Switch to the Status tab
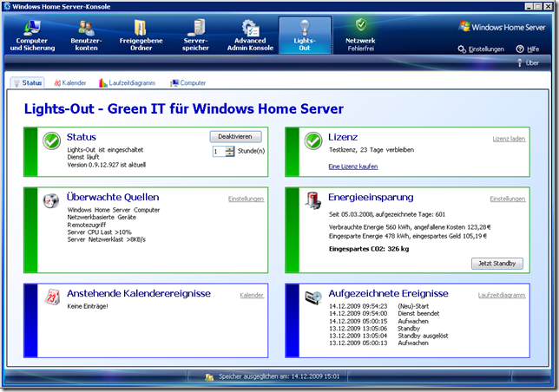559x392 pixels. coord(27,83)
